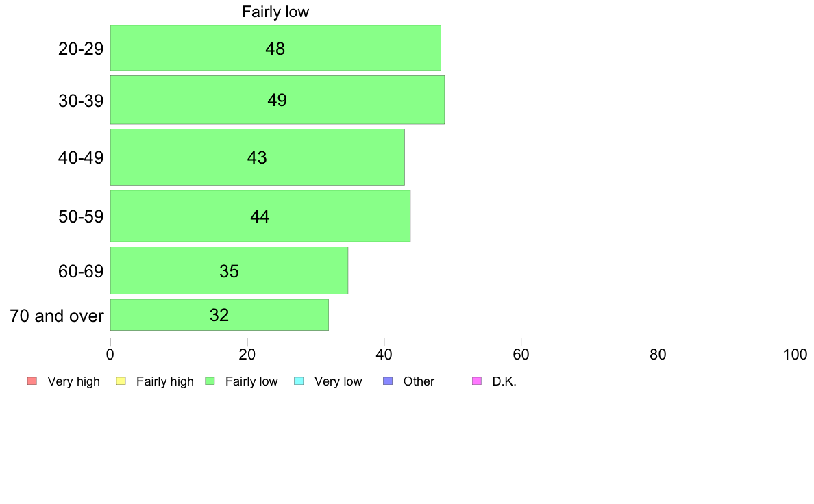Click the "20-29" age group label
814x504 pixels.
click(81, 49)
